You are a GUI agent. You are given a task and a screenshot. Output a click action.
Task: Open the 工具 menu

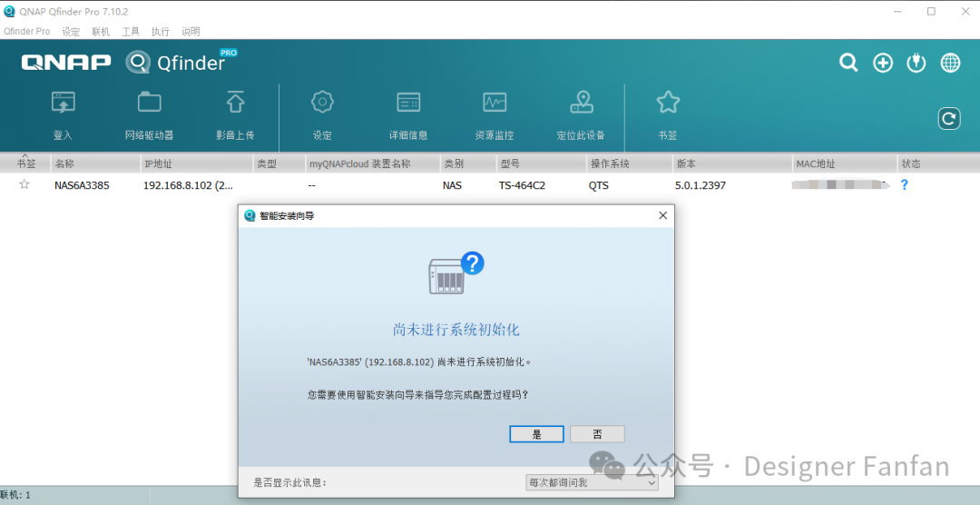click(131, 31)
